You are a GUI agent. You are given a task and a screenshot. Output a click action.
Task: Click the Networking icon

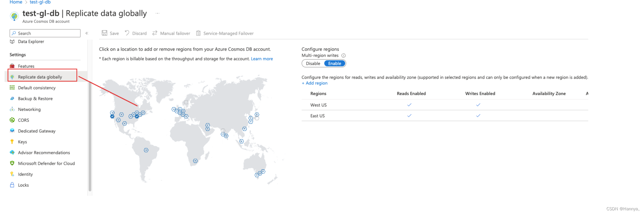tap(12, 109)
